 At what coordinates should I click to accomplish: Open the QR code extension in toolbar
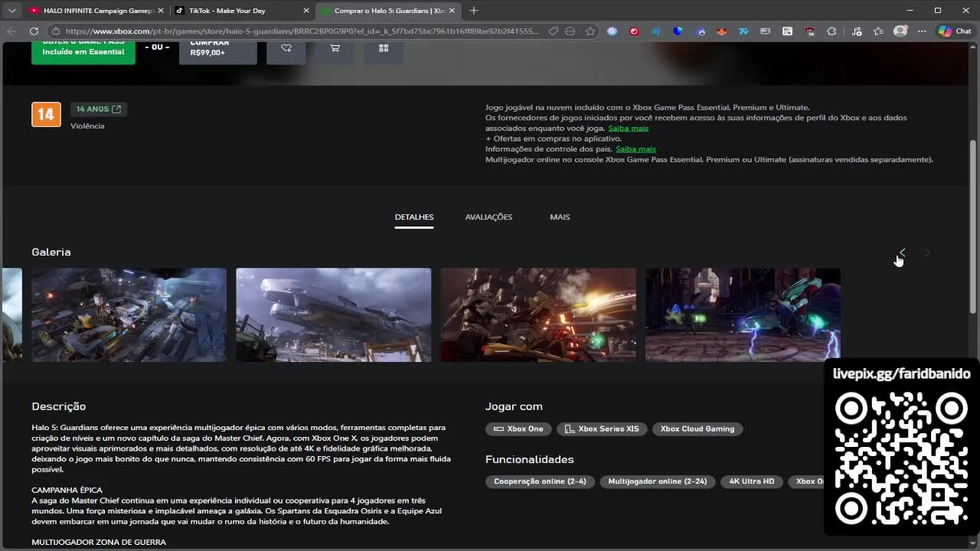[787, 31]
